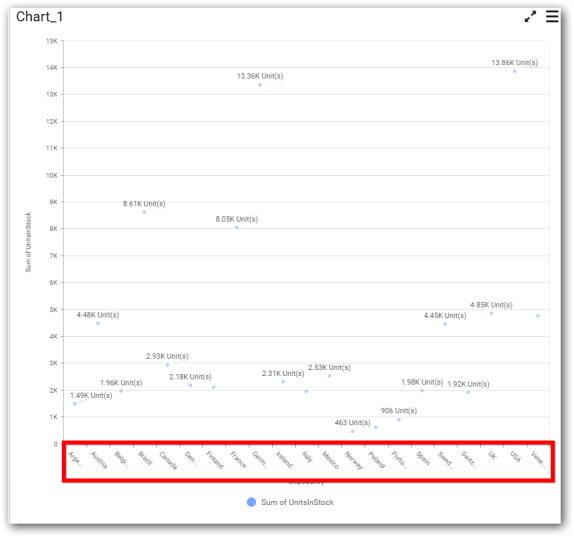The height and width of the screenshot is (537, 574).
Task: Click the Canada axis label
Action: point(168,460)
